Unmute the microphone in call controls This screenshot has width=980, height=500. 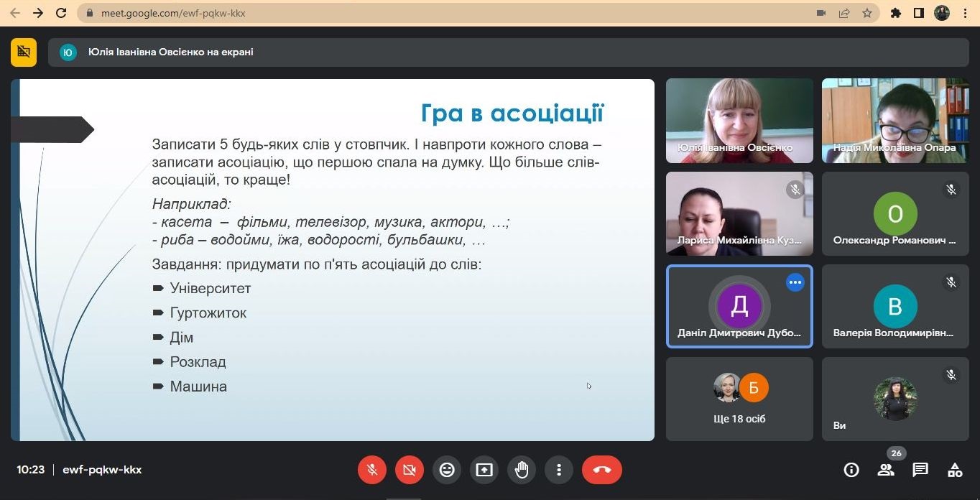pyautogui.click(x=372, y=470)
